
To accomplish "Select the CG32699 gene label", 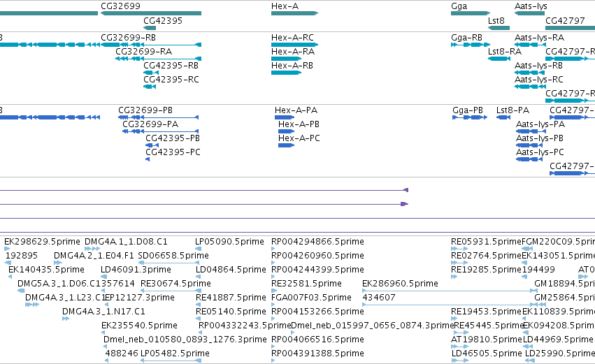I will [x=120, y=6].
